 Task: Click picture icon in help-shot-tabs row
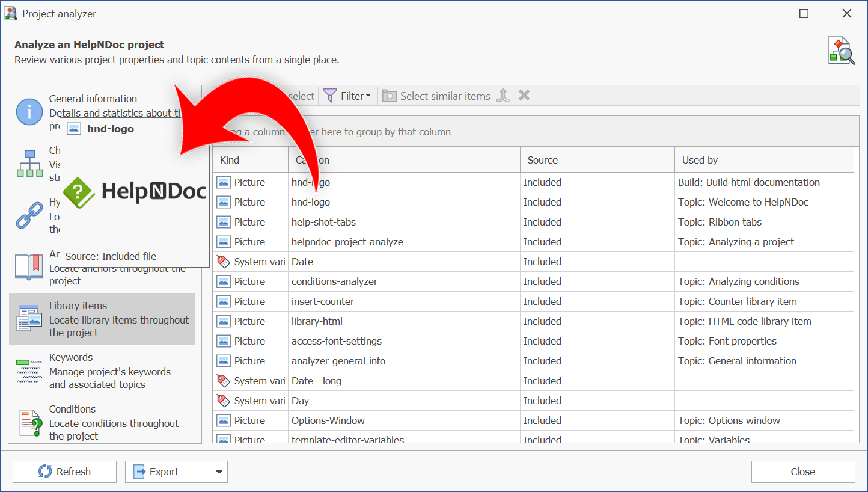coord(224,222)
